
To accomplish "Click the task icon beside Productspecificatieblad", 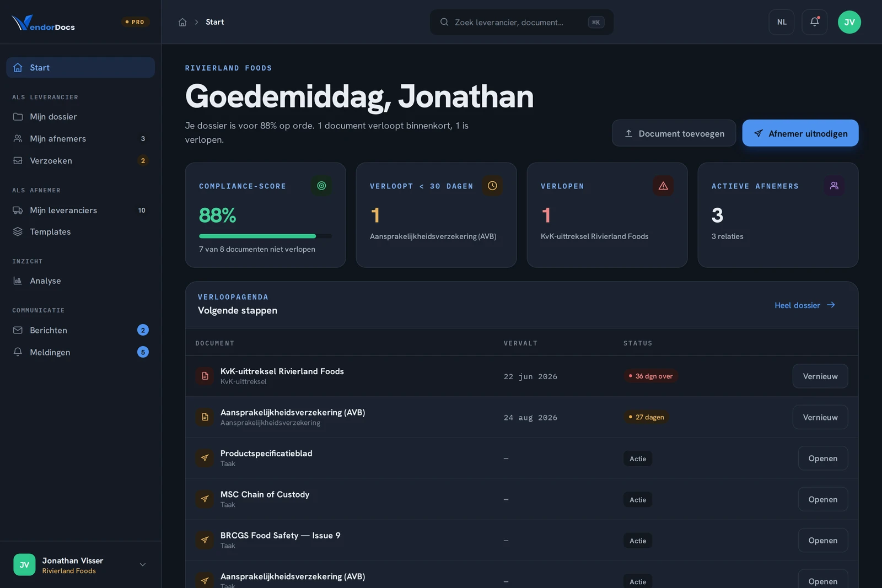I will [x=205, y=458].
